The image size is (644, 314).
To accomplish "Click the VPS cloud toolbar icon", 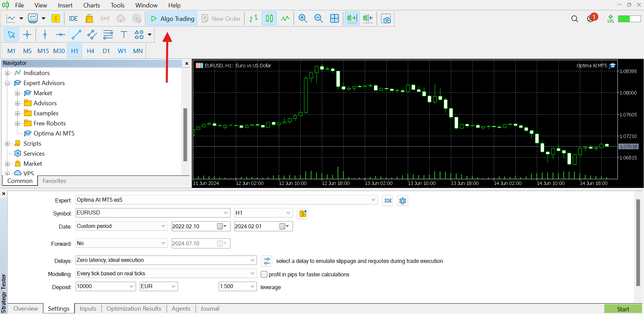I will point(121,18).
